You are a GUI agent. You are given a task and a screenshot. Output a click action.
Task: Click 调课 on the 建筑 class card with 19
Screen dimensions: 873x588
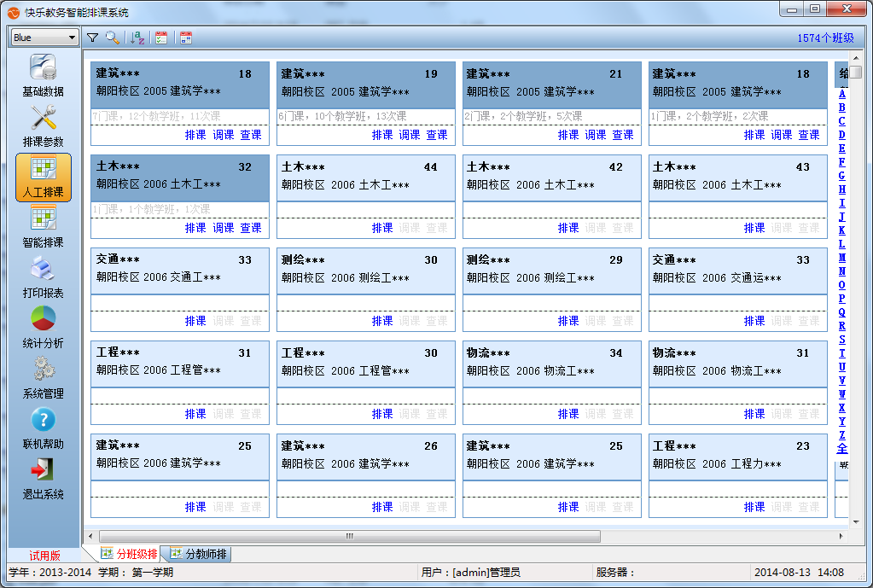[410, 135]
